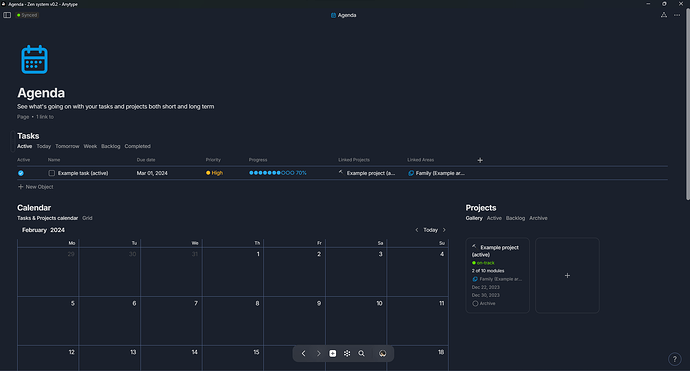The width and height of the screenshot is (690, 371).
Task: Navigate back using the bottom toolbar arrow
Action: (x=303, y=353)
